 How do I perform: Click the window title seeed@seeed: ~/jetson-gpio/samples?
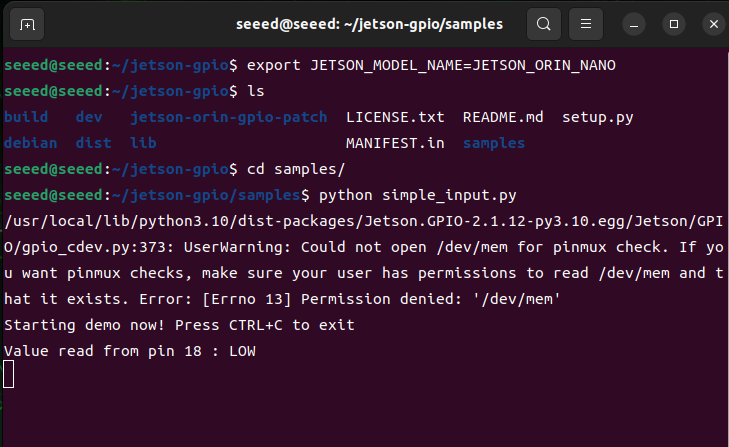point(369,24)
